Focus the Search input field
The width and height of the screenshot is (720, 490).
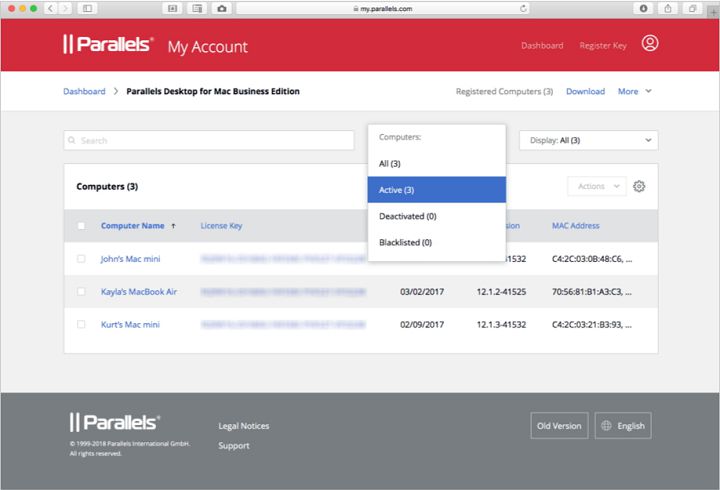200,141
